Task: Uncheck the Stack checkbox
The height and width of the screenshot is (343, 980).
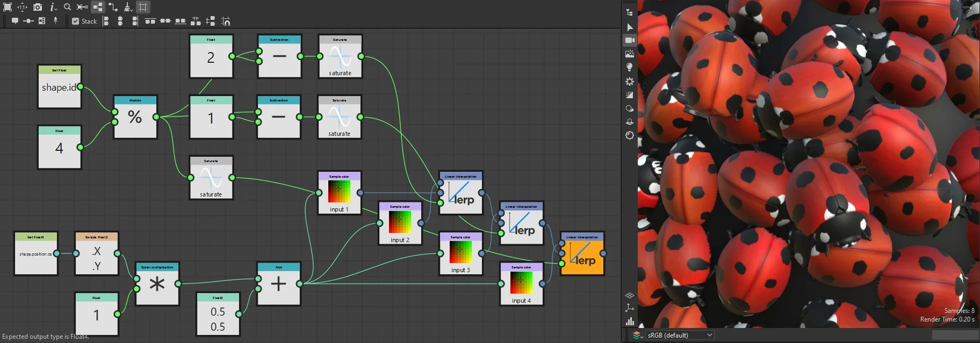Action: coord(76,21)
